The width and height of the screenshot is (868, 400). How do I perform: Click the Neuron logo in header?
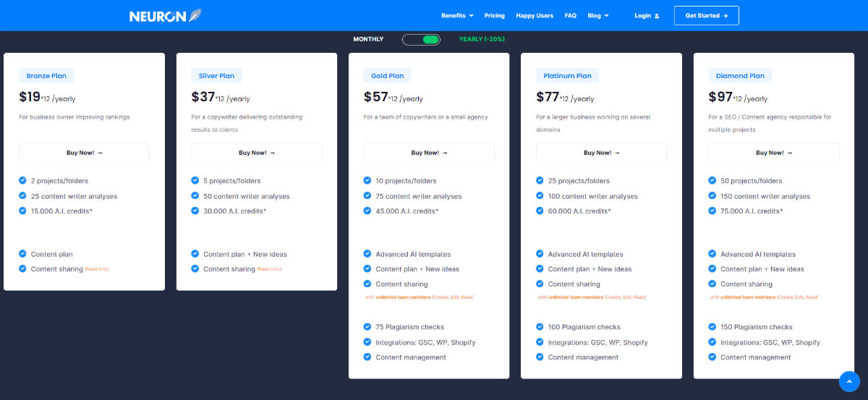point(166,15)
